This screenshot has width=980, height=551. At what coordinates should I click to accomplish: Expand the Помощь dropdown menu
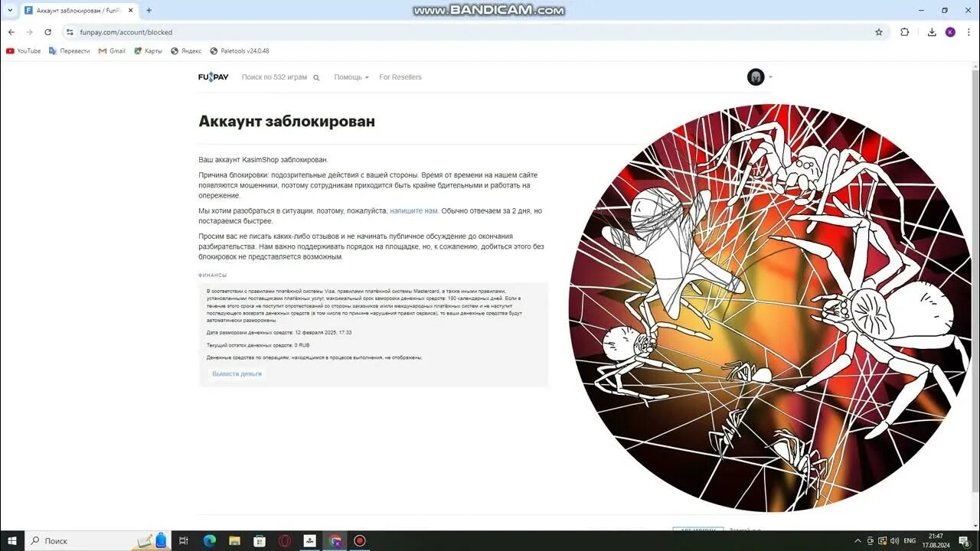[351, 77]
